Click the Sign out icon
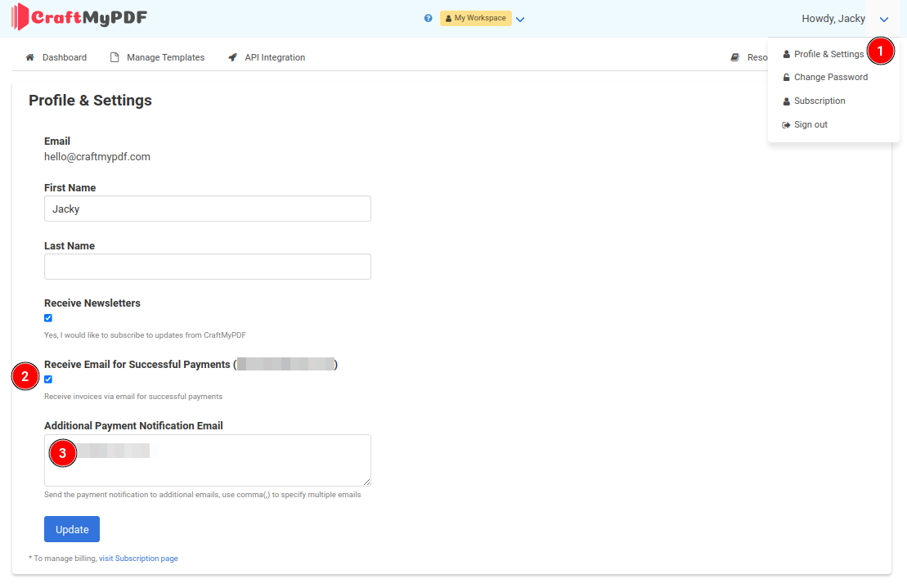This screenshot has height=588, width=907. point(787,124)
